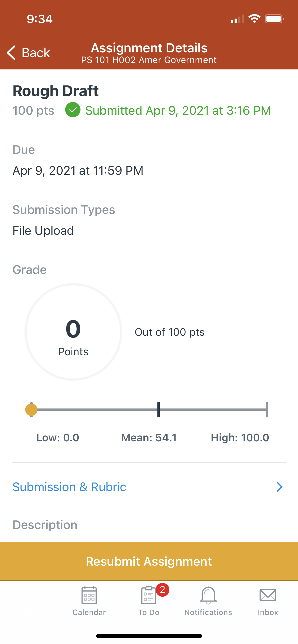Tap the Rough Draft assignment title

(x=56, y=91)
